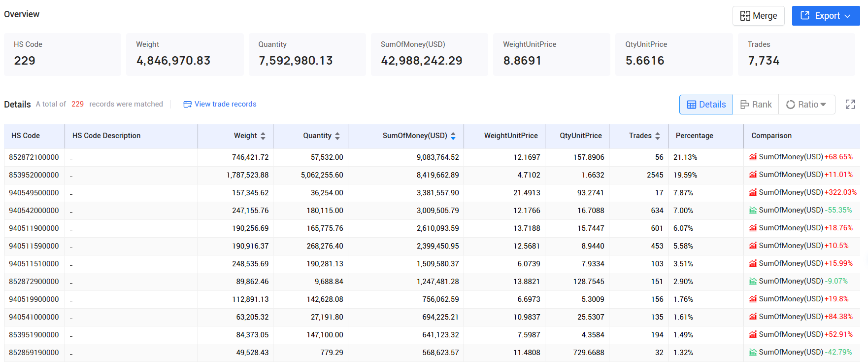Screen dimensions: 868x362
Task: Click quantity value 5,062,255.60
Action: click(x=322, y=175)
